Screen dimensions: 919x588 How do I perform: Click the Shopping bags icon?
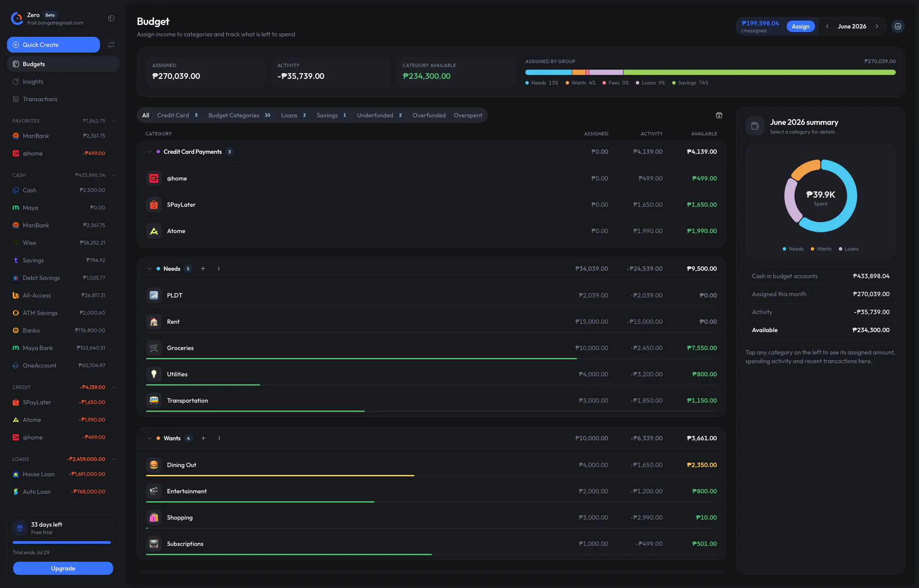[154, 517]
